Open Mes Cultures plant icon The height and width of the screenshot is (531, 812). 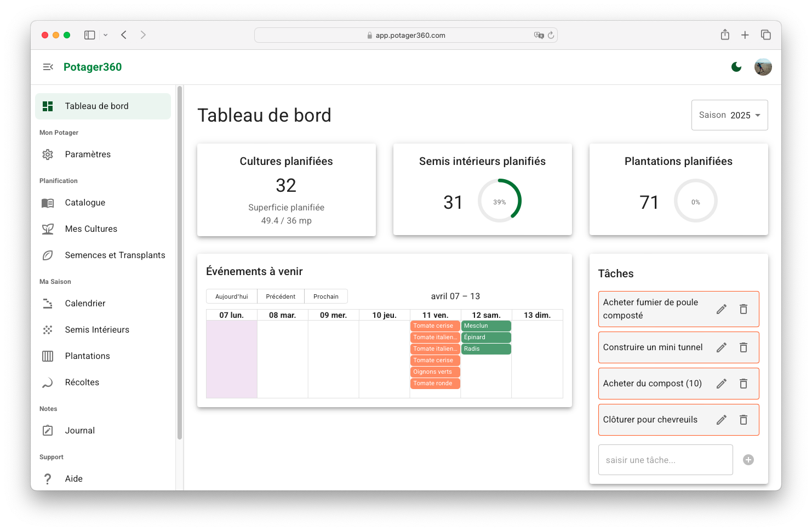point(48,229)
